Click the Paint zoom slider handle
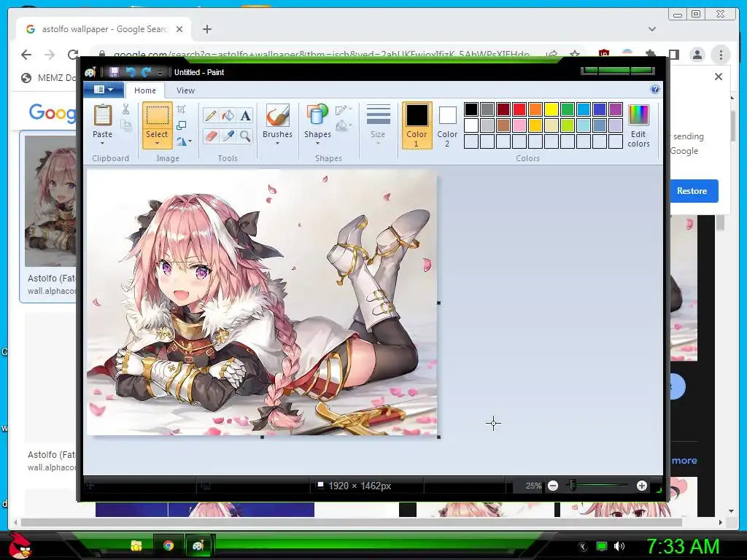747x560 pixels. coord(572,485)
